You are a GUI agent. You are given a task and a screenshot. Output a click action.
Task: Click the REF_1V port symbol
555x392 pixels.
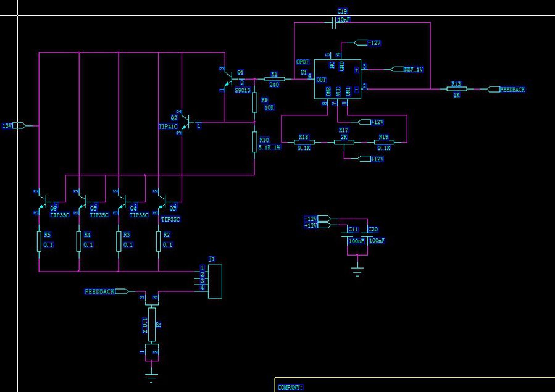click(x=396, y=69)
